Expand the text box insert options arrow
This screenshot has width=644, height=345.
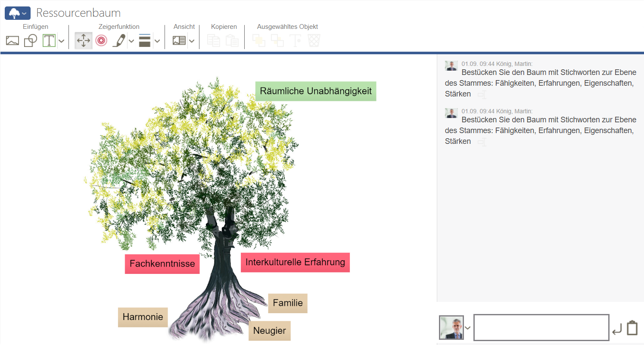coord(61,41)
